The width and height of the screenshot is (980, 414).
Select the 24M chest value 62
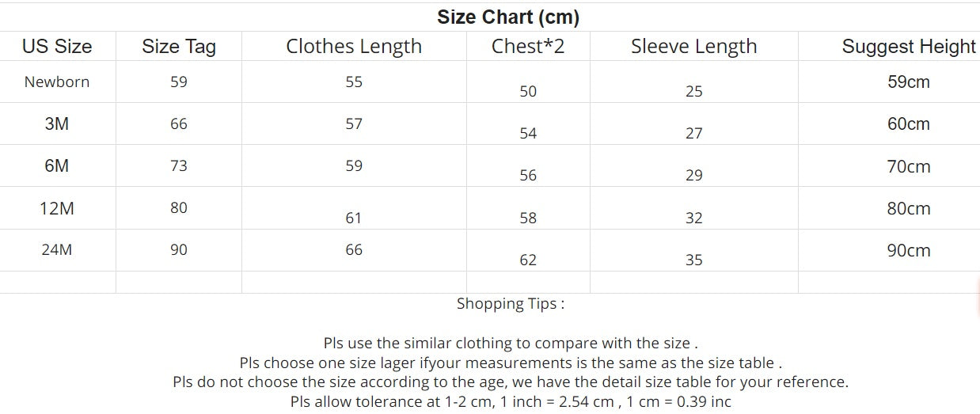coord(528,260)
